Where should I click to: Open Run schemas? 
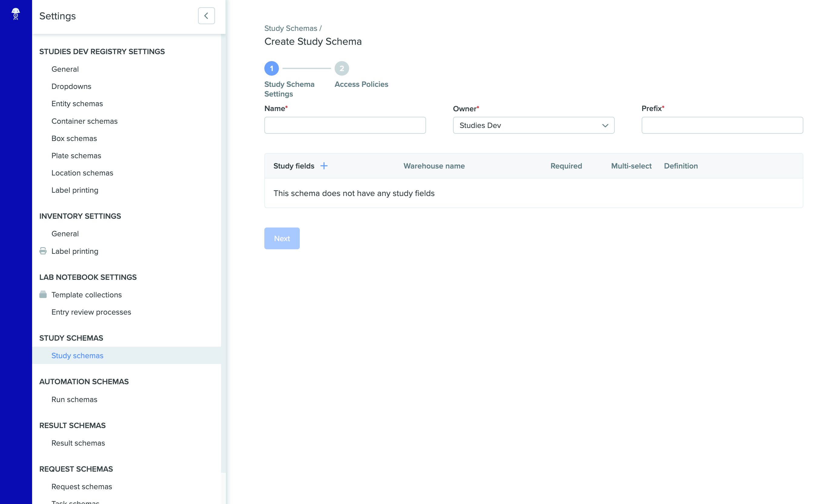point(74,399)
